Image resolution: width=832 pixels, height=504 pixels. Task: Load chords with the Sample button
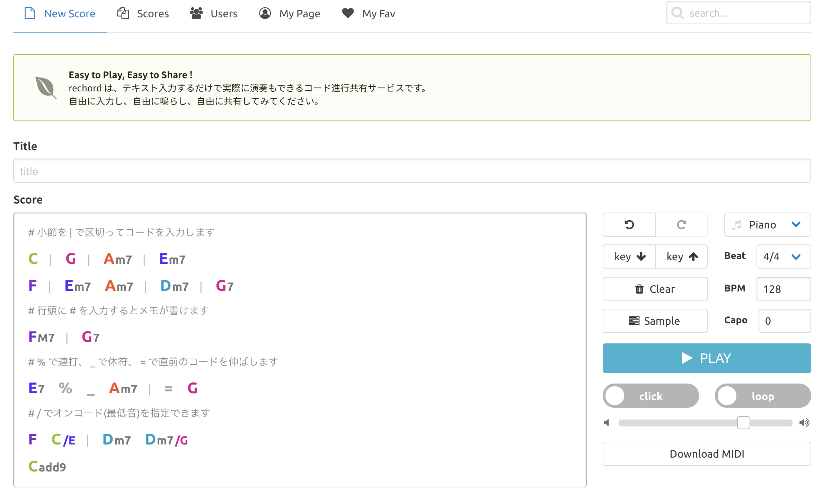click(655, 321)
